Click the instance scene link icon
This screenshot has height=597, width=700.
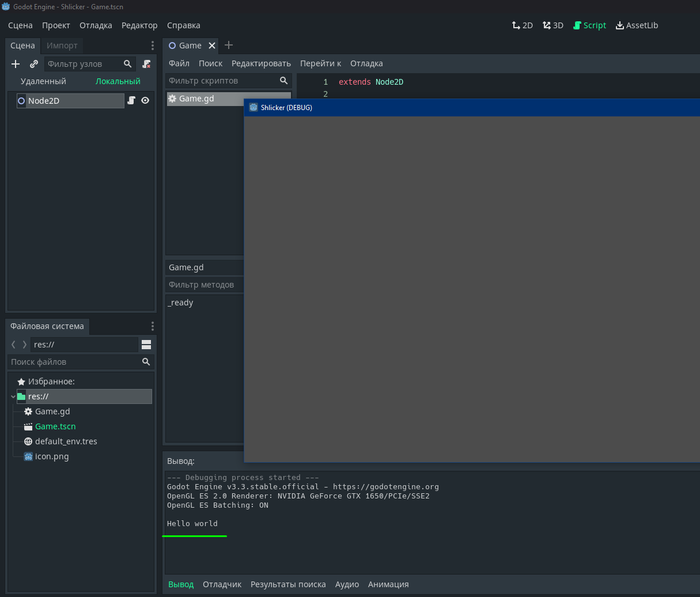34,64
